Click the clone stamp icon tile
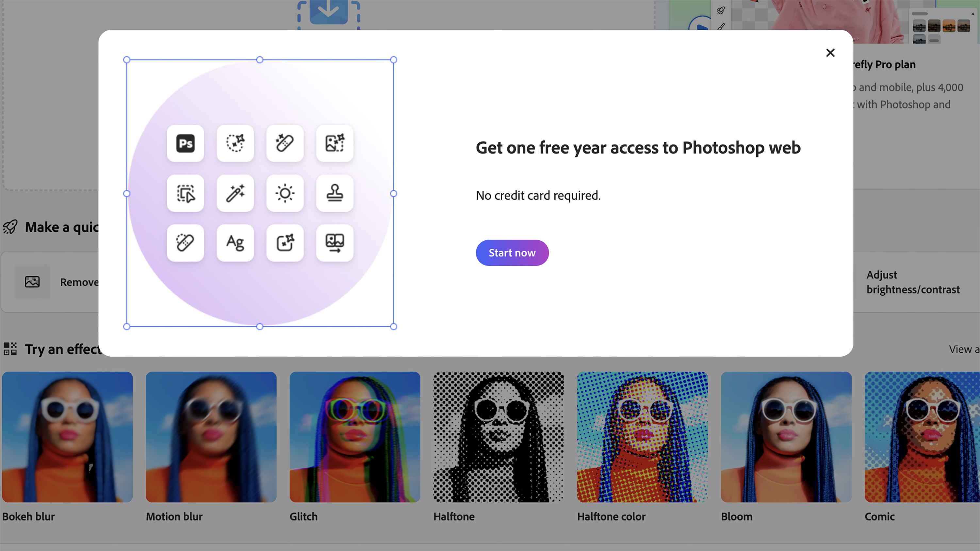Viewport: 980px width, 551px height. click(335, 193)
